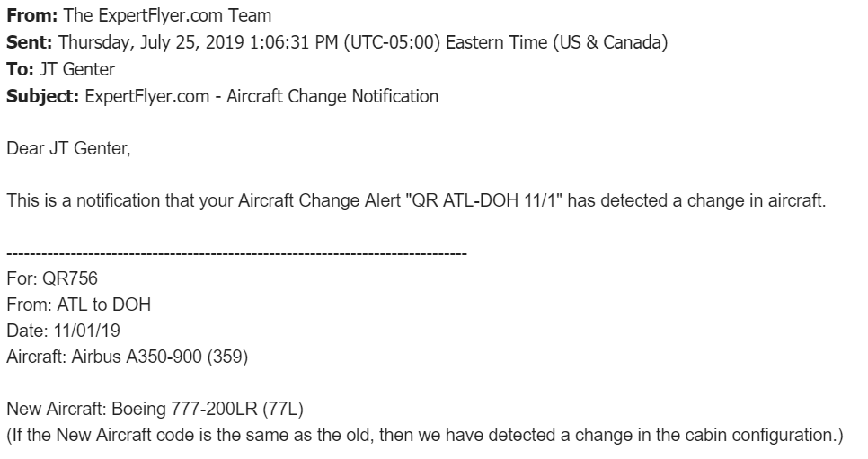The image size is (868, 459).
Task: Click the greeting "Dear JT Genter,"
Action: (68, 148)
